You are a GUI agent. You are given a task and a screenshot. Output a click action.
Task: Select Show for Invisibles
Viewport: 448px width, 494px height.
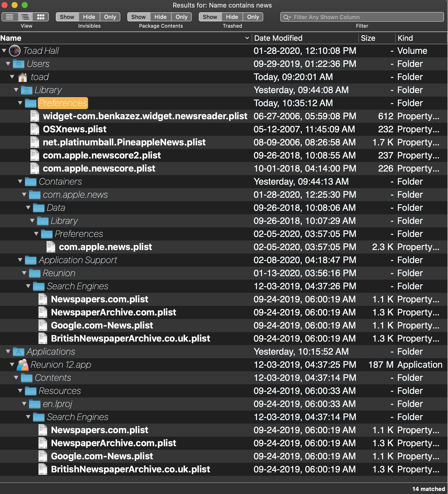67,17
